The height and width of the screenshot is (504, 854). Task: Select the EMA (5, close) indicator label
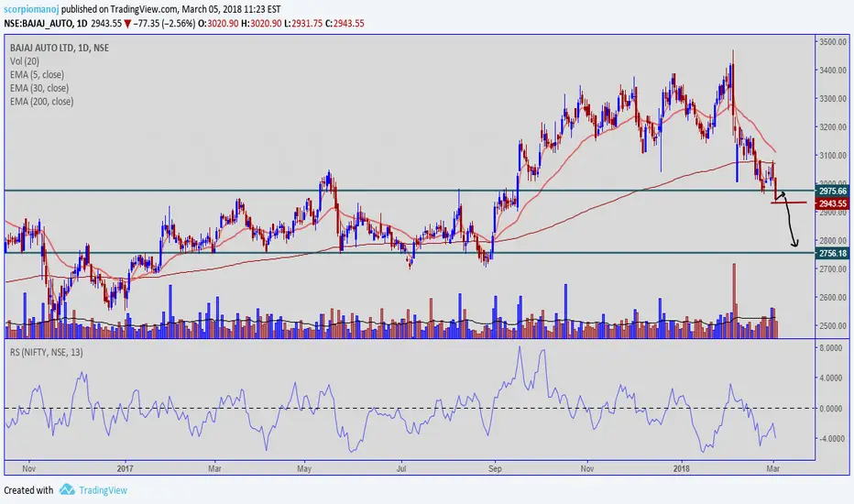(x=37, y=74)
